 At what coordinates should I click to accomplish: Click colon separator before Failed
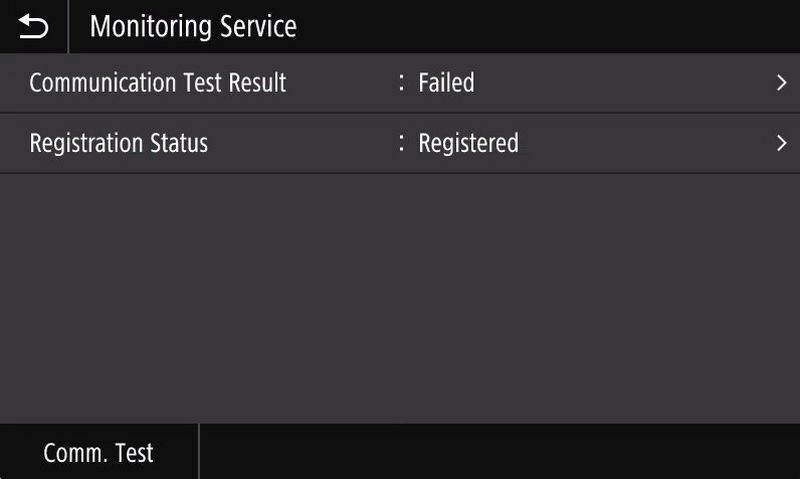(x=402, y=83)
